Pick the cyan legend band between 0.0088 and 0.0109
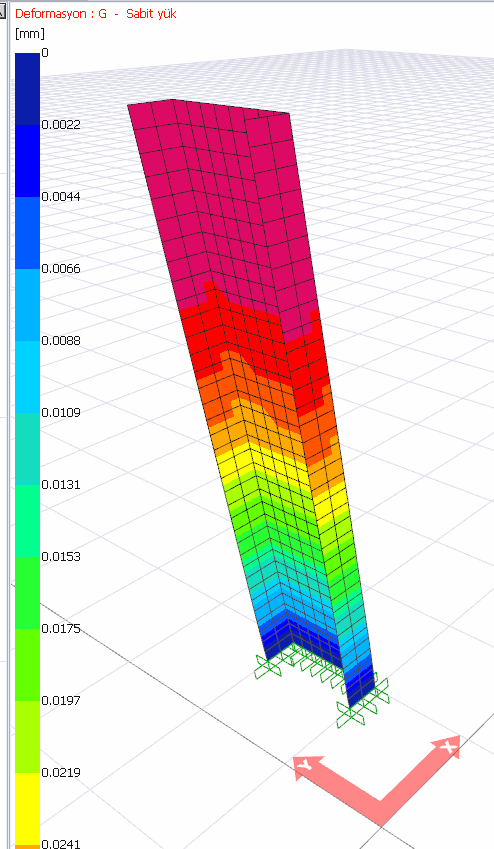The width and height of the screenshot is (494, 849). (27, 377)
